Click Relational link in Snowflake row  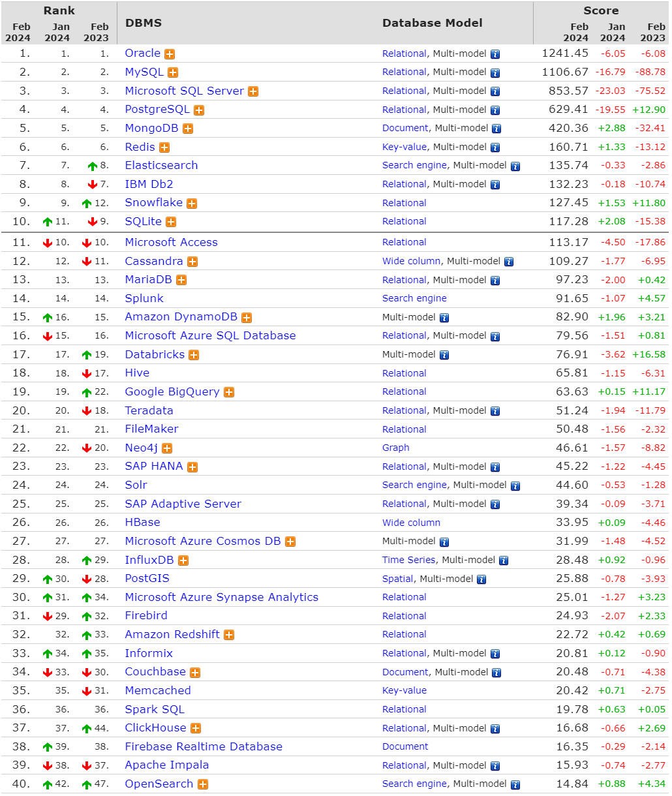point(405,203)
